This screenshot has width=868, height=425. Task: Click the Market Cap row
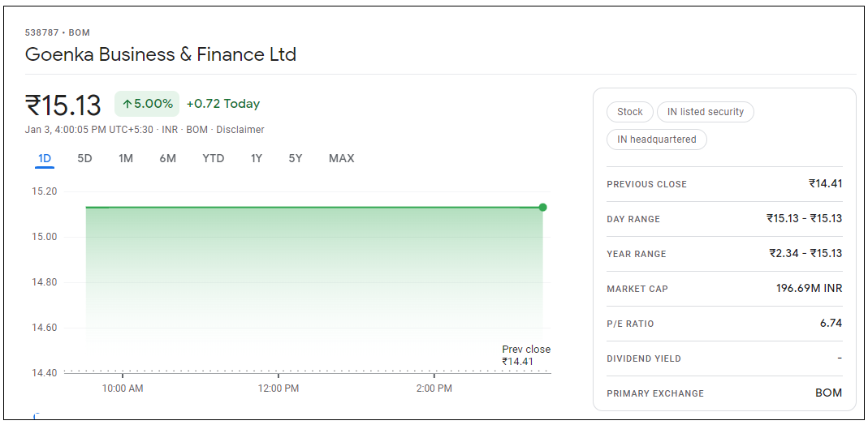coord(723,289)
